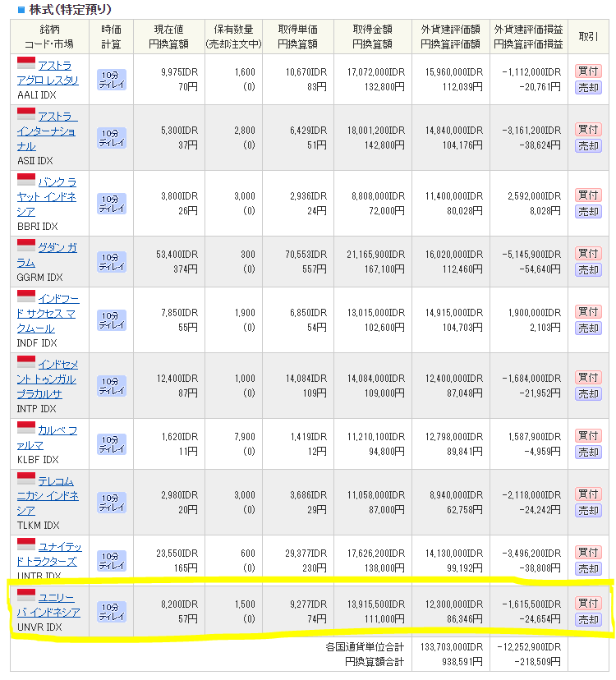Click the 10分ディレイ badge in TLKM row
Screen dimensions: 616x680
[112, 503]
